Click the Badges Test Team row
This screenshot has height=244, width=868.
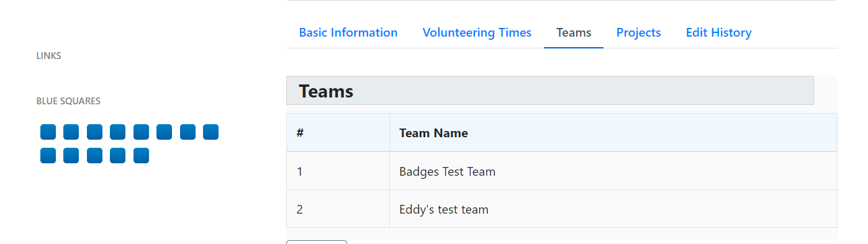(562, 171)
